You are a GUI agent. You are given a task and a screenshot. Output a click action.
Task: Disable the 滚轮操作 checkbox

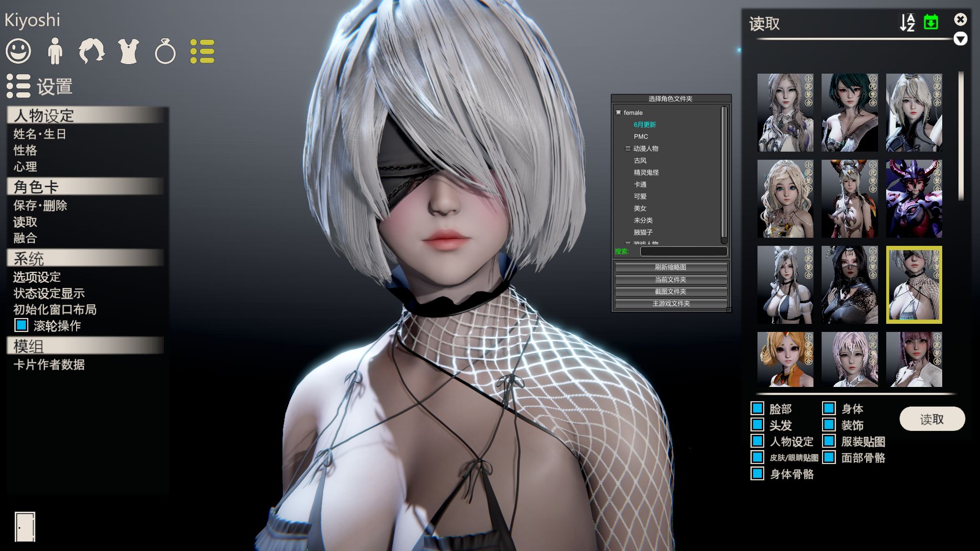21,325
